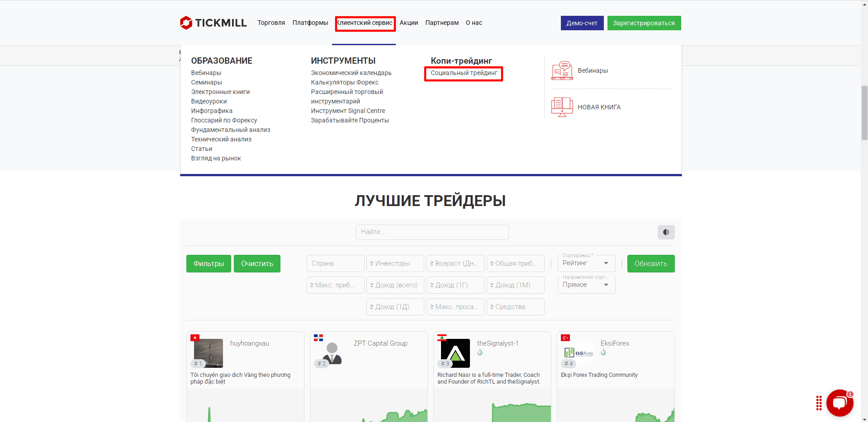Click the Доход (1М) filter field
The height and width of the screenshot is (422, 868).
(x=516, y=285)
